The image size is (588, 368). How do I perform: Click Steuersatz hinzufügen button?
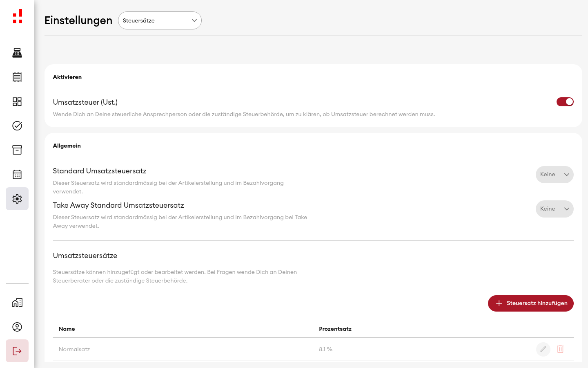531,303
